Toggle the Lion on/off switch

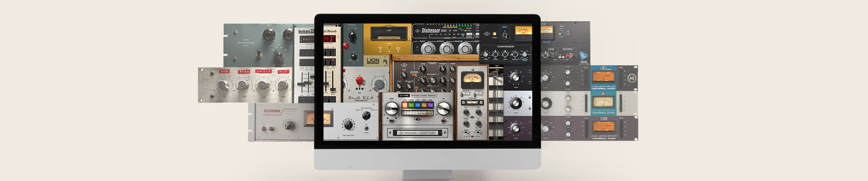[385, 63]
